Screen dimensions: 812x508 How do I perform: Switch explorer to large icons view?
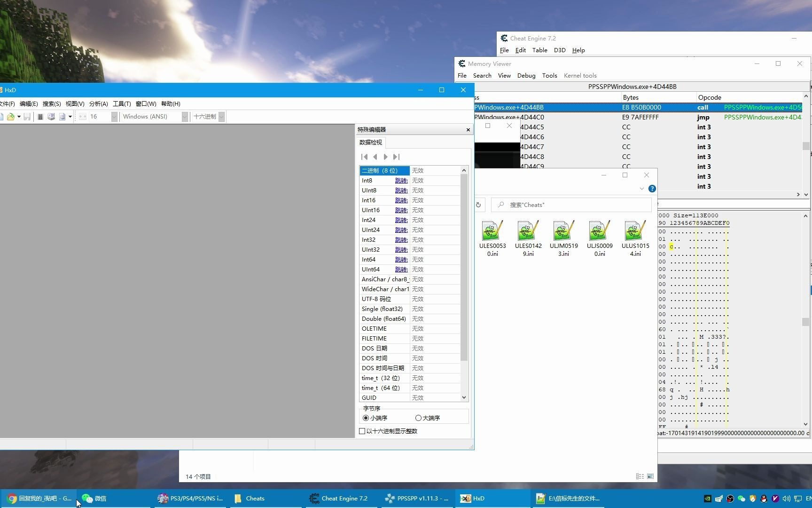tap(650, 476)
